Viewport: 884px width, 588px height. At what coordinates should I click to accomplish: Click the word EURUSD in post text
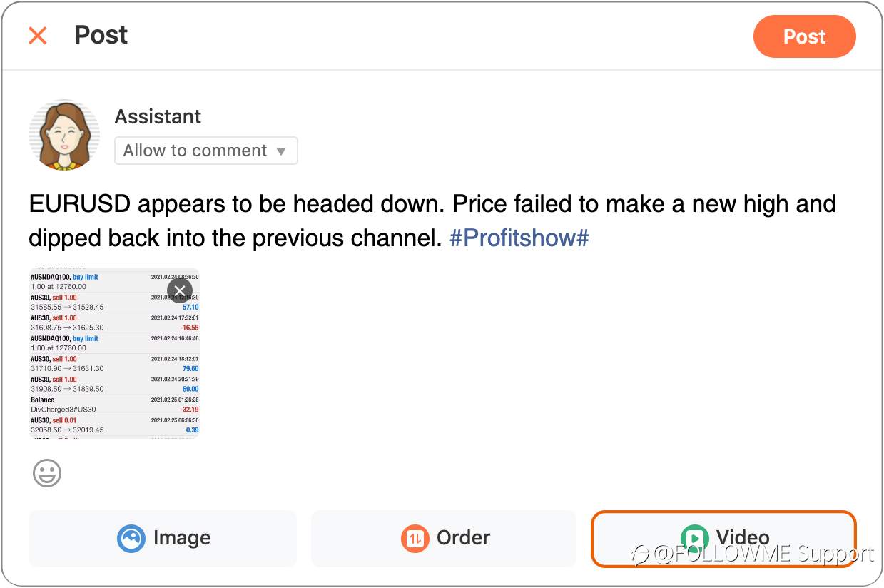point(80,204)
